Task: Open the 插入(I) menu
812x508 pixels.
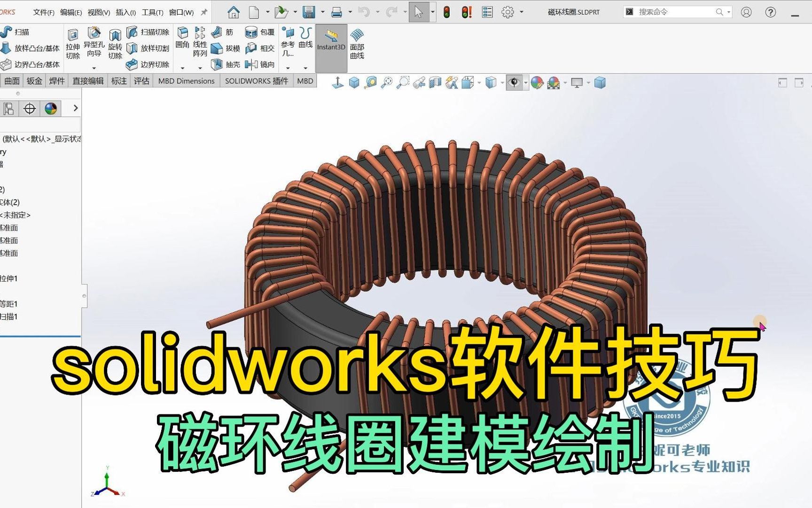Action: tap(125, 12)
